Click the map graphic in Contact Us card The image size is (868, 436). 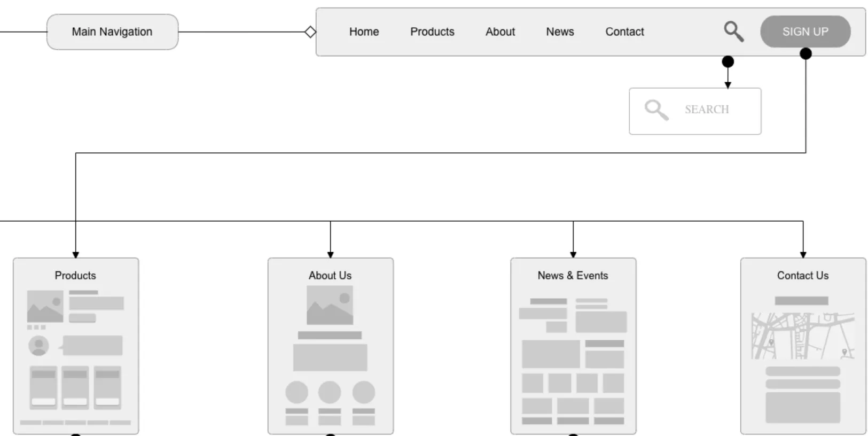(802, 336)
